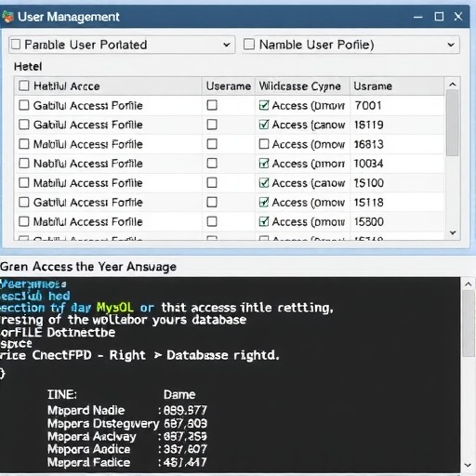Viewport: 476px width, 476px height.
Task: Check the Namble User Pofile checkbox
Action: (x=249, y=45)
